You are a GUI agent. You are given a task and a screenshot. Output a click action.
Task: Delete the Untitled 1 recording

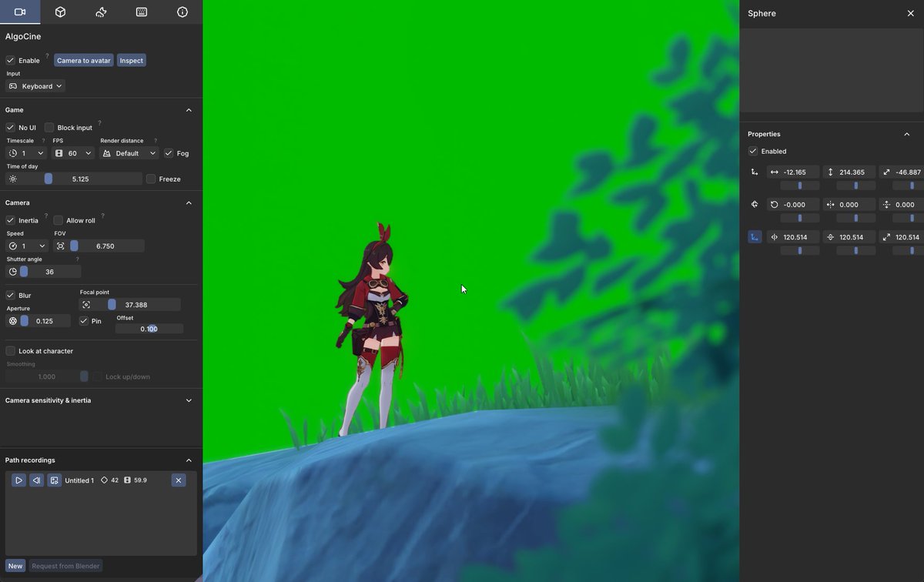coord(178,480)
